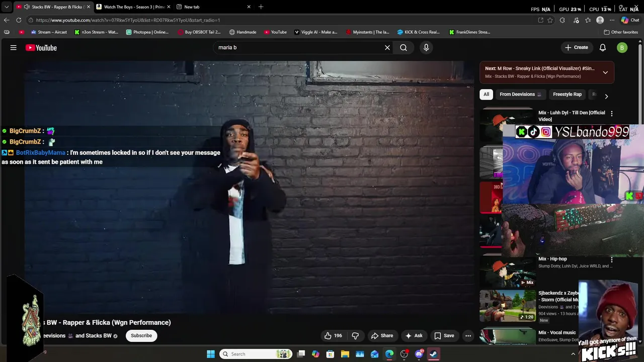Open 'Buy OBSBOT Tail 2' bookmark
Viewport: 644px width, 362px height.
[x=199, y=32]
